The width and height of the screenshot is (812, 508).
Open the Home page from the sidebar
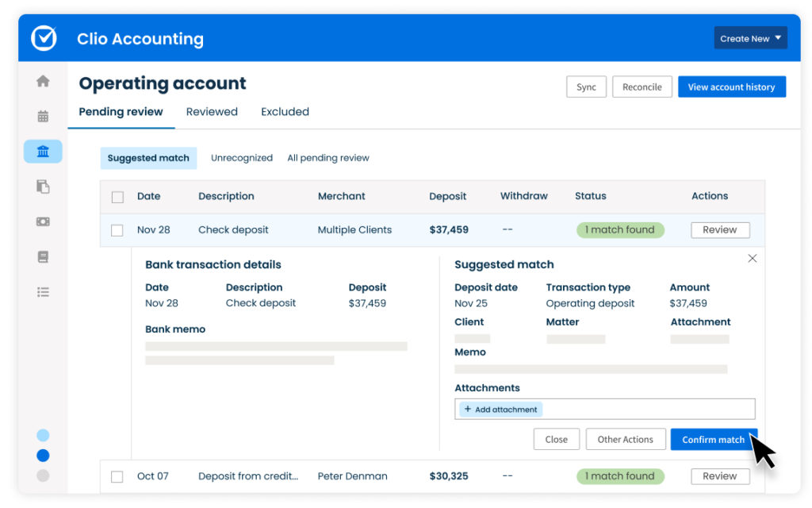[x=43, y=80]
